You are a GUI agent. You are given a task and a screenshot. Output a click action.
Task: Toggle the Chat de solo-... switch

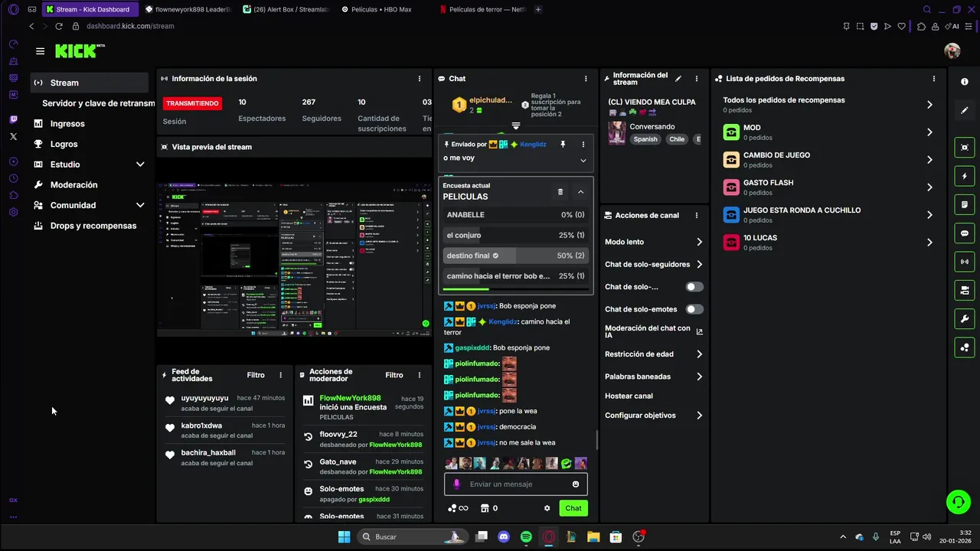[x=694, y=287]
